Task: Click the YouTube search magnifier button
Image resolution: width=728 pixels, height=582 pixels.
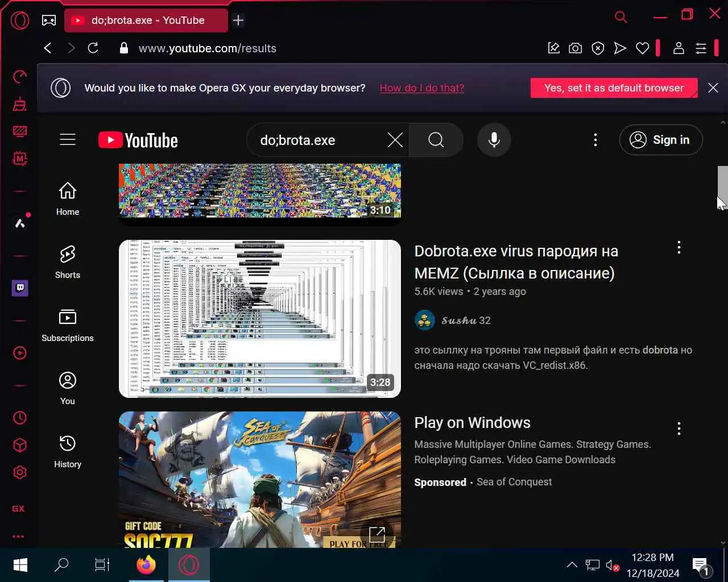Action: click(436, 140)
